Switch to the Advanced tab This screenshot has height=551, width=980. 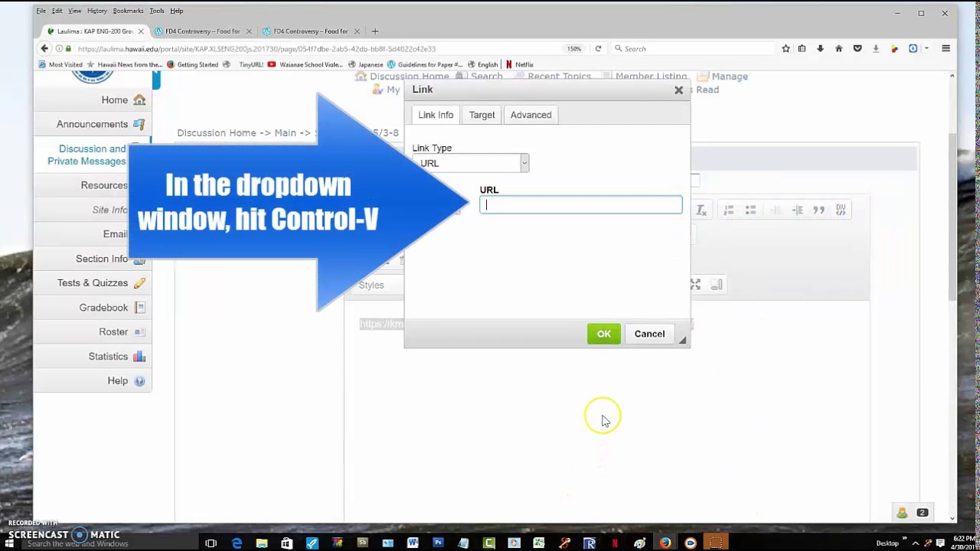point(531,115)
